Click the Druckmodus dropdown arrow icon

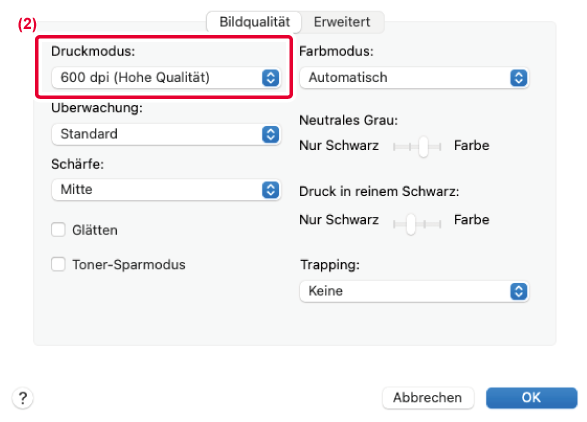(x=270, y=78)
